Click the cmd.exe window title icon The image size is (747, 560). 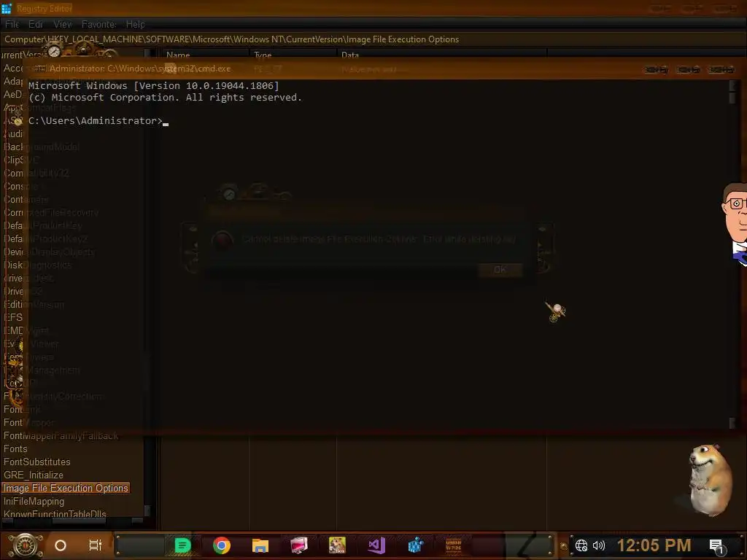[x=40, y=69]
